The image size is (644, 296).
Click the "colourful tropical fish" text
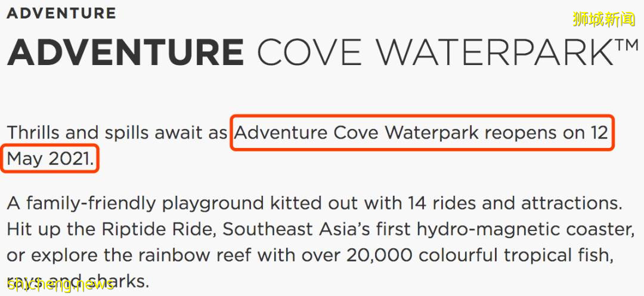tap(516, 255)
